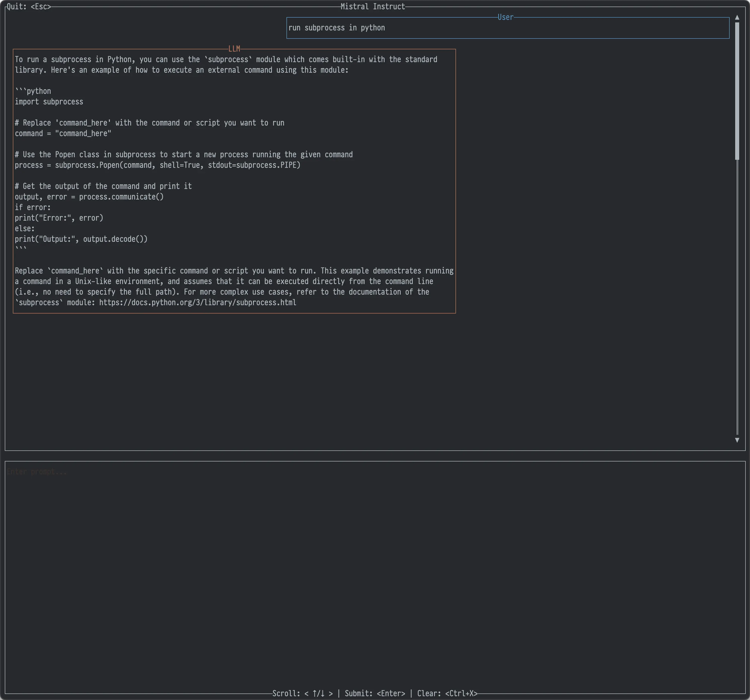Viewport: 750px width, 700px height.
Task: Click the Submit <Enter> hint
Action: (x=375, y=693)
